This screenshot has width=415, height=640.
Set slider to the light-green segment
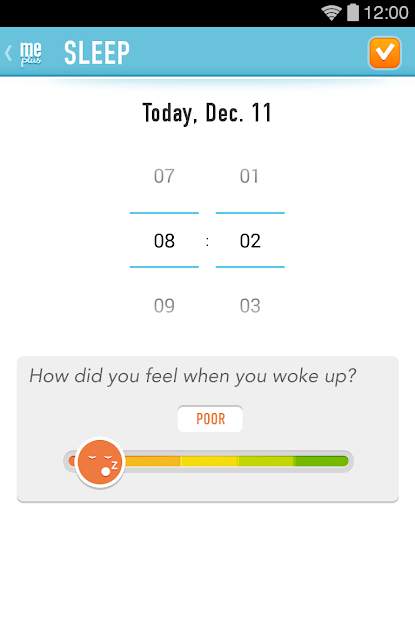266,461
